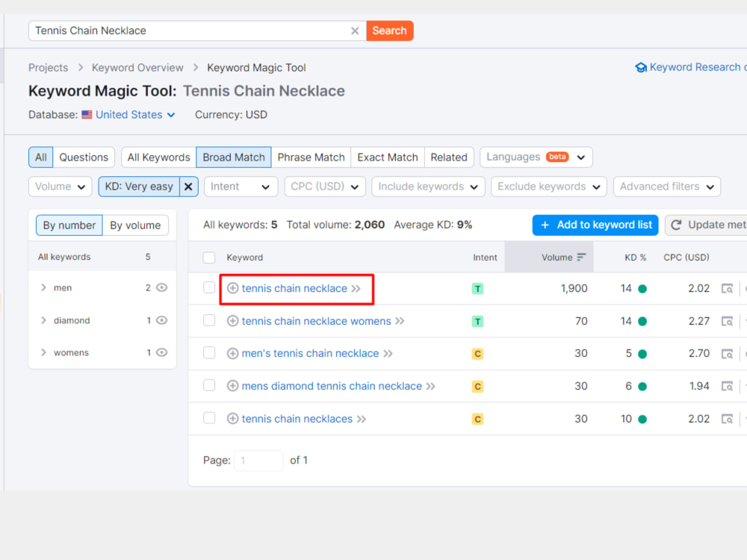This screenshot has width=747, height=560.
Task: Select the Broad Match tab
Action: click(x=234, y=157)
